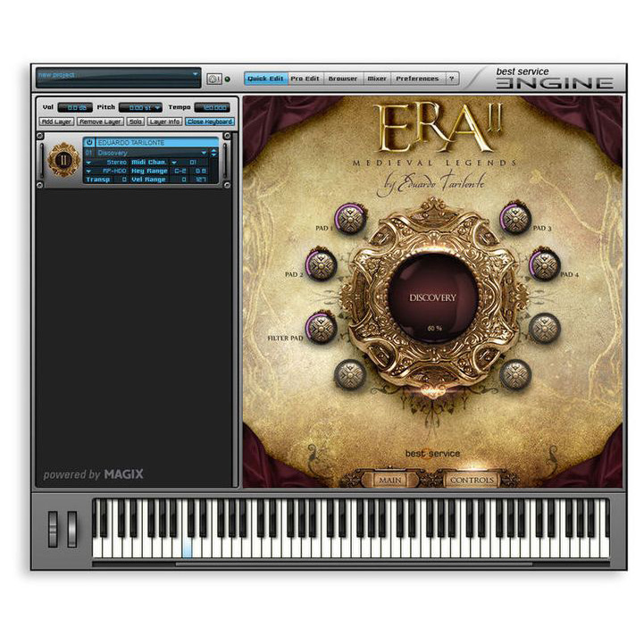Click the MAIN page button
Viewport: 644px width, 644px height.
tap(389, 480)
